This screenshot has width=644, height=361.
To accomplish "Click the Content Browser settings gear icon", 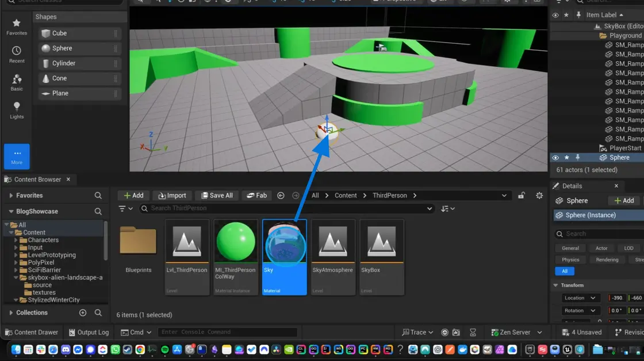I will point(539,195).
